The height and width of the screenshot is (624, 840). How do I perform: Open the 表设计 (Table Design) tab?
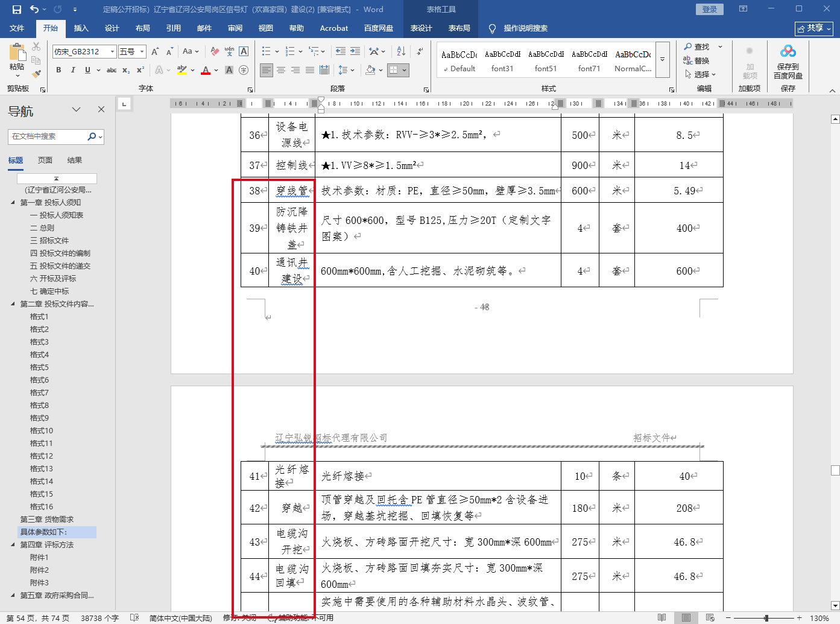(421, 28)
